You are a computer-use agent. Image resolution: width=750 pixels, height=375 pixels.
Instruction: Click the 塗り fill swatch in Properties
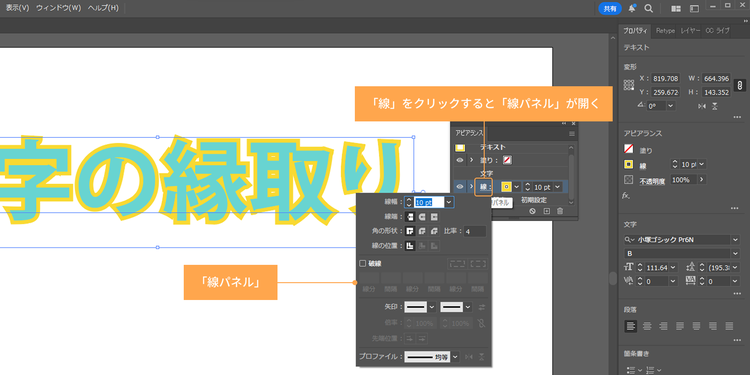click(x=629, y=149)
